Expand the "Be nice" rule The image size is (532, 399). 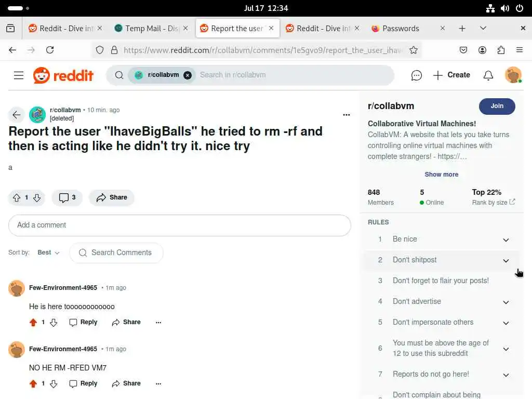[x=441, y=239]
